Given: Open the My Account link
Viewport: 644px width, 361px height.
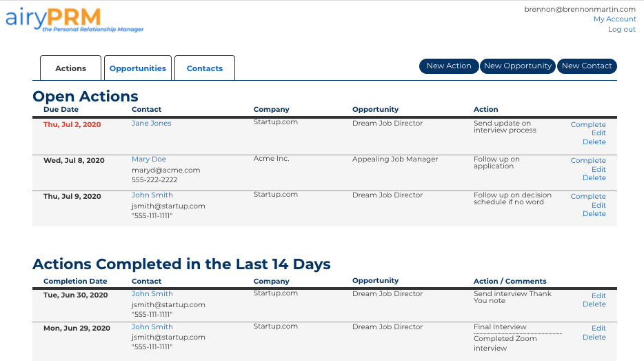Looking at the screenshot, I should [614, 19].
